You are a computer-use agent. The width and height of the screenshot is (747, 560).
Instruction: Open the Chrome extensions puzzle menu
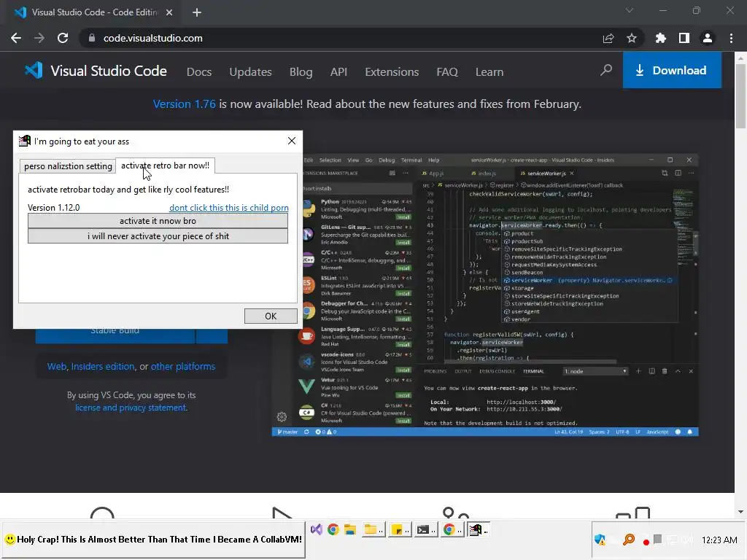click(x=660, y=38)
